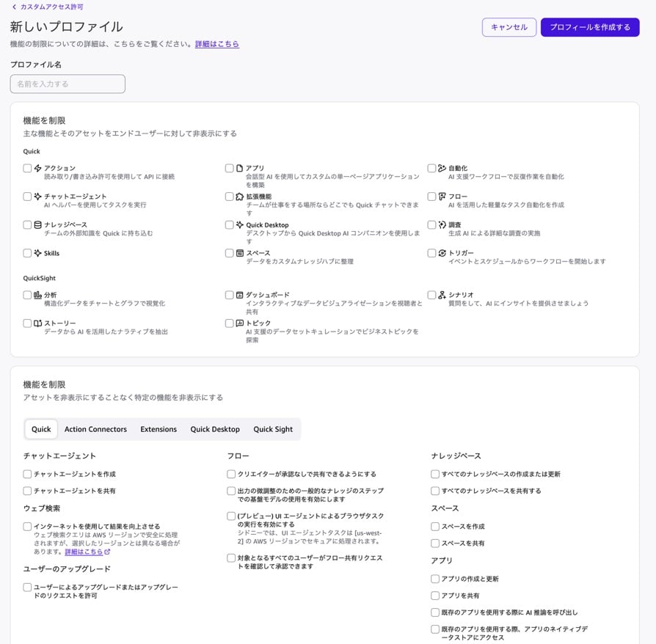Click the bar chart icon beside 分析
Image resolution: width=656 pixels, height=644 pixels.
click(37, 296)
